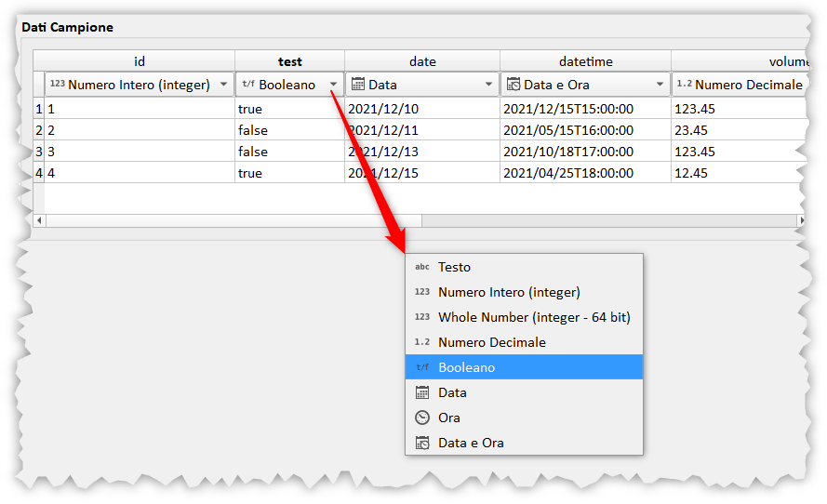Click the calendar-clock icon beside Data e Ora option
The image size is (827, 504).
pyautogui.click(x=422, y=443)
